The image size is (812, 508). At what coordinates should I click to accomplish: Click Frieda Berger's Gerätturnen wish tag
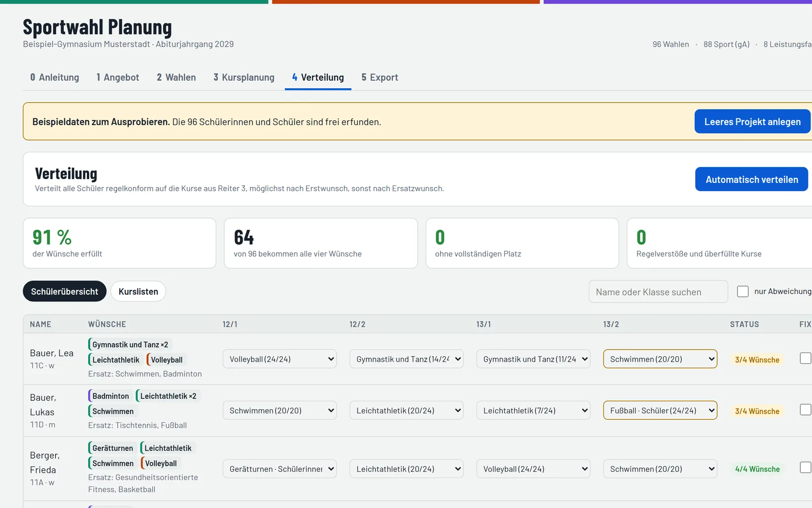[112, 448]
